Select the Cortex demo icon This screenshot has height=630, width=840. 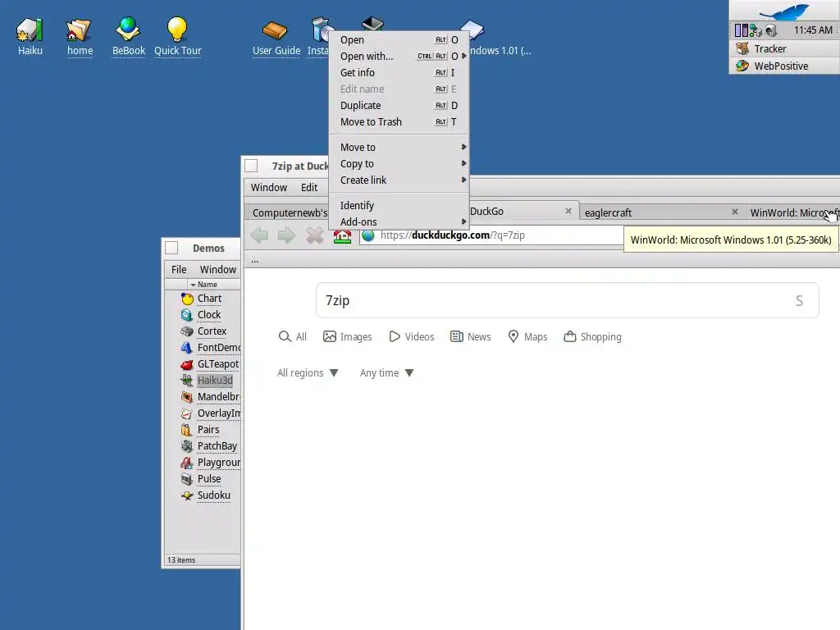point(187,331)
